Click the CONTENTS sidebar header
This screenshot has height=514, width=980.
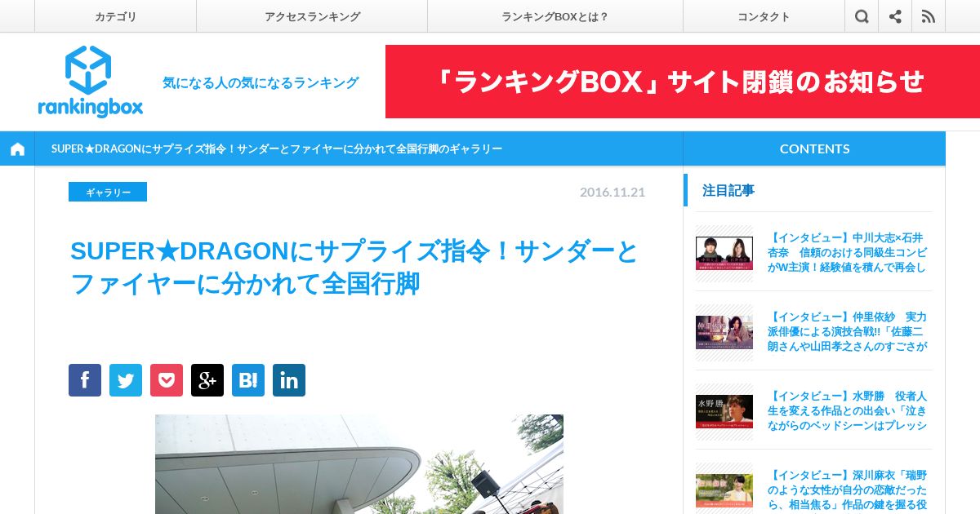814,148
